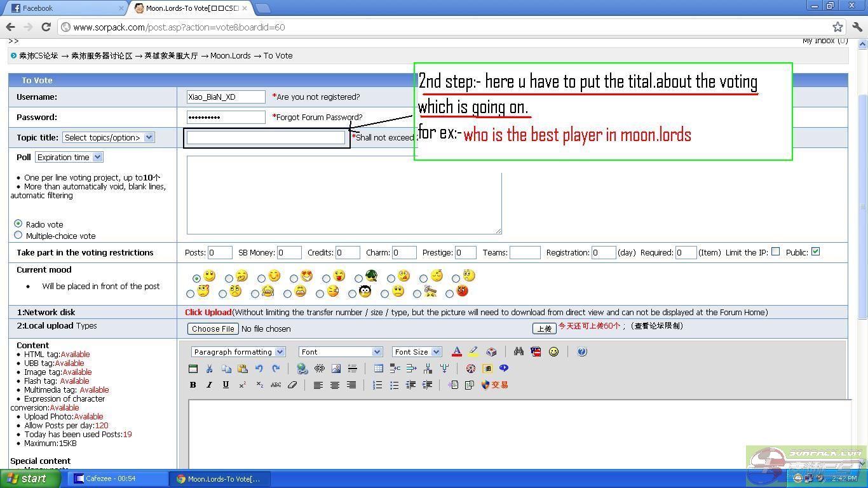The height and width of the screenshot is (488, 868).
Task: Click the Choose File button
Action: (x=213, y=329)
